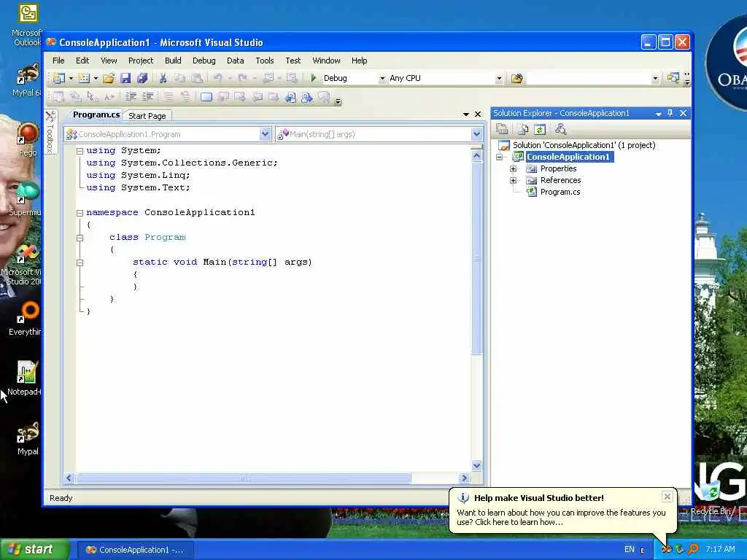The width and height of the screenshot is (747, 560).
Task: Click the Redo arrow icon
Action: pos(242,78)
